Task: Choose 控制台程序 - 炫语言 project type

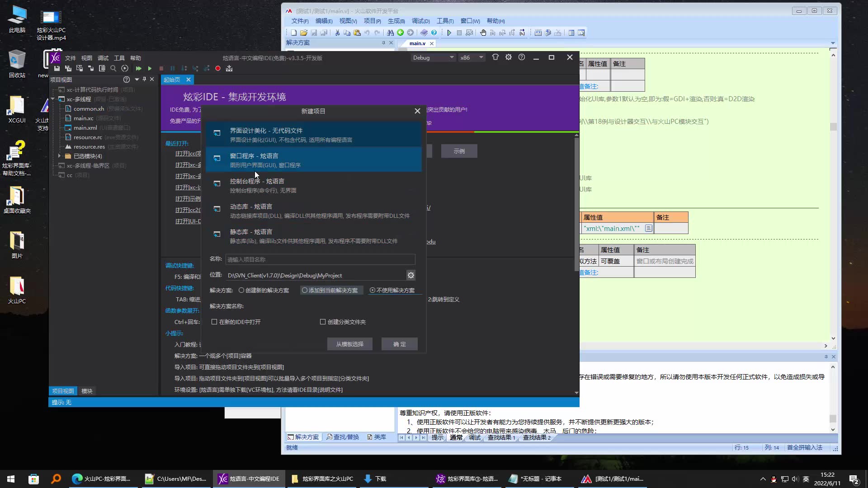Action: pos(313,185)
